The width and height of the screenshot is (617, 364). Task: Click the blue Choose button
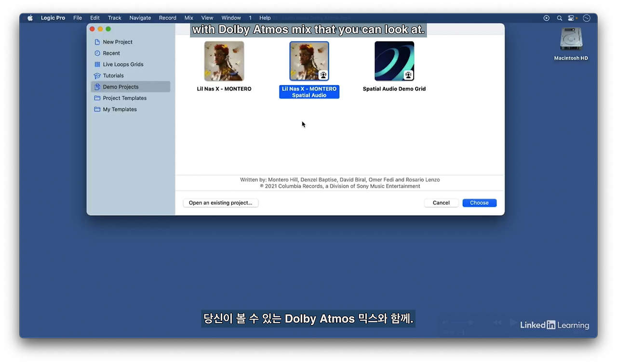point(480,203)
